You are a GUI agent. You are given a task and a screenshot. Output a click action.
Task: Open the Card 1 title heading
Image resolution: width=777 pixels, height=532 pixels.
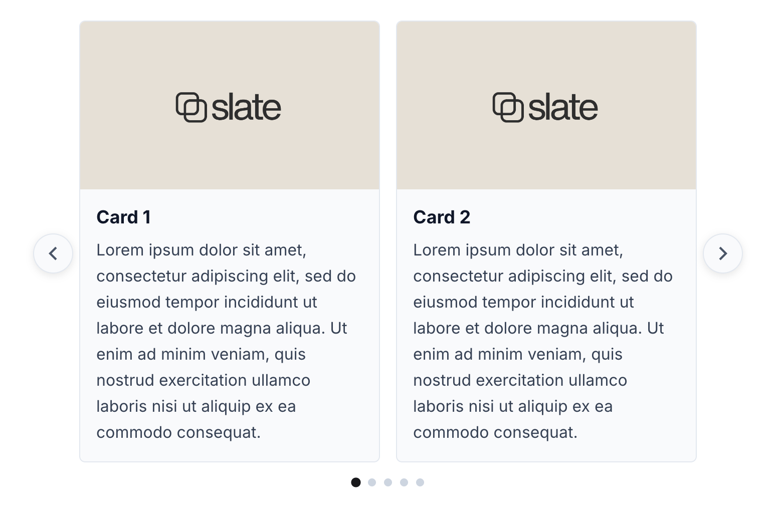124,217
